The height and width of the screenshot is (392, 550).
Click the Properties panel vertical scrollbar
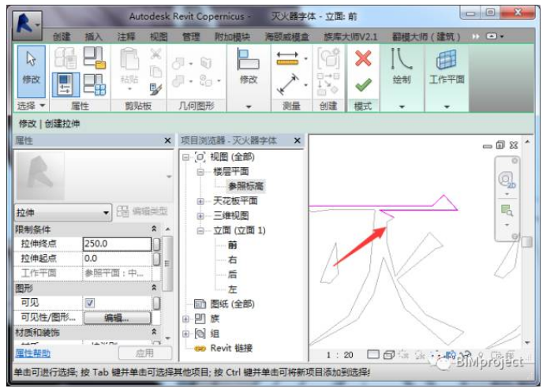click(x=167, y=263)
